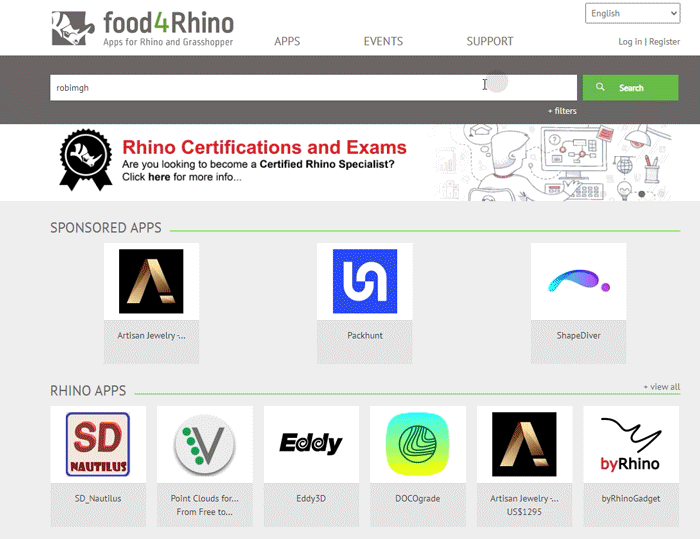Open Packhunt sponsored app icon
Image resolution: width=700 pixels, height=539 pixels.
365,281
